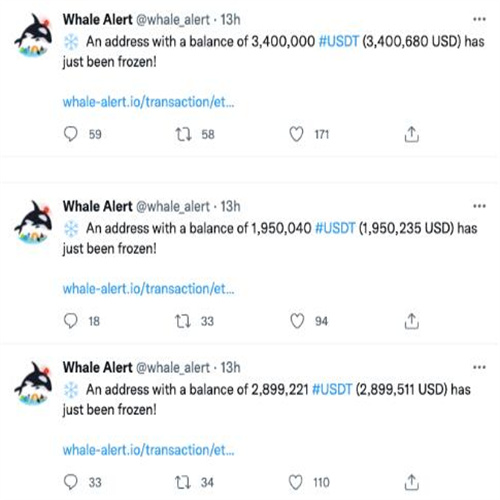The image size is (500, 500).
Task: Open more options on third tweet
Action: 479,367
